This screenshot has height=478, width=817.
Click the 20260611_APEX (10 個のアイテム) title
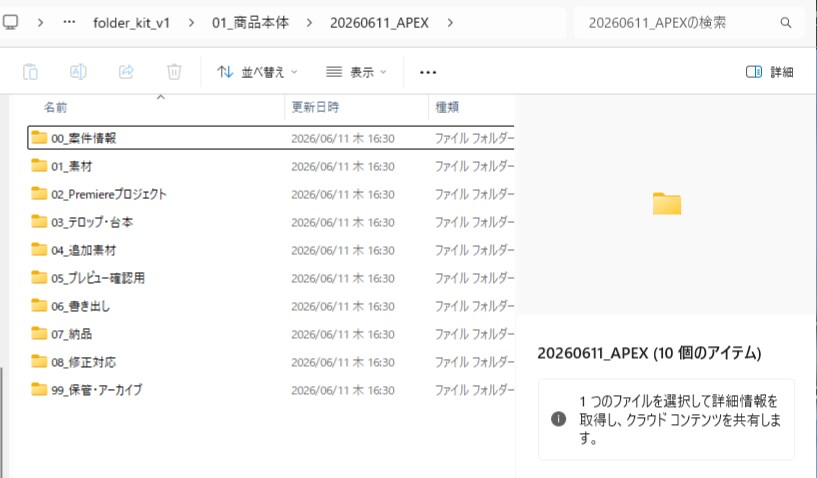click(649, 353)
